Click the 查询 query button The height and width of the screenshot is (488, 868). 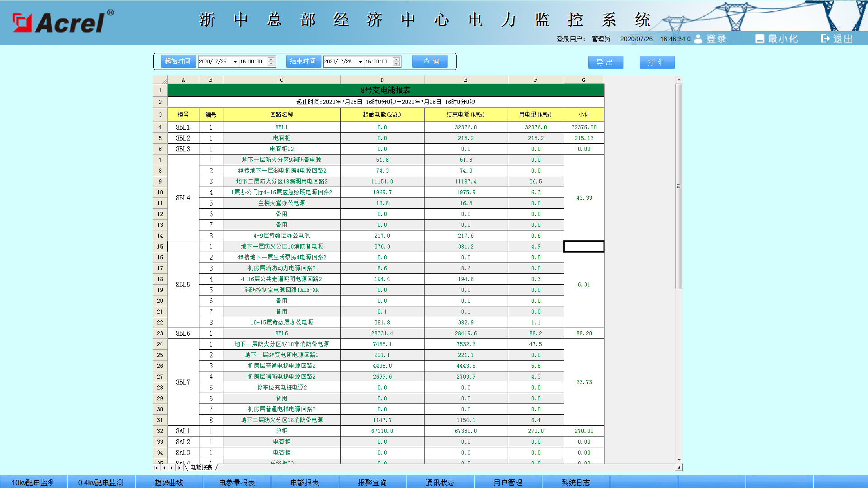coord(430,61)
